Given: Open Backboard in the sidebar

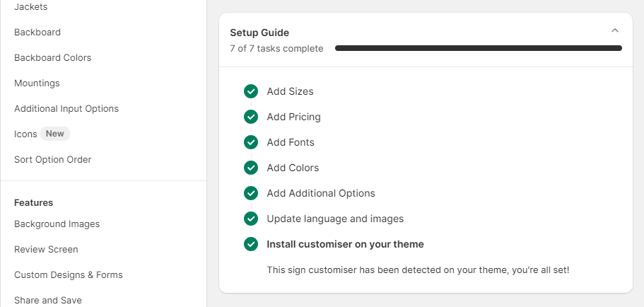Looking at the screenshot, I should (x=37, y=32).
